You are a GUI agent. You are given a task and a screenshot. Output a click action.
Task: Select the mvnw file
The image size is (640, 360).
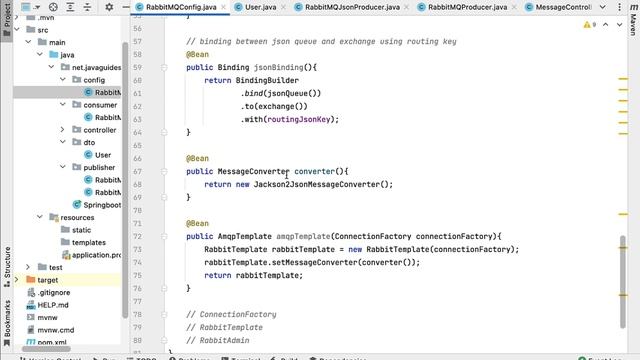pos(42,317)
